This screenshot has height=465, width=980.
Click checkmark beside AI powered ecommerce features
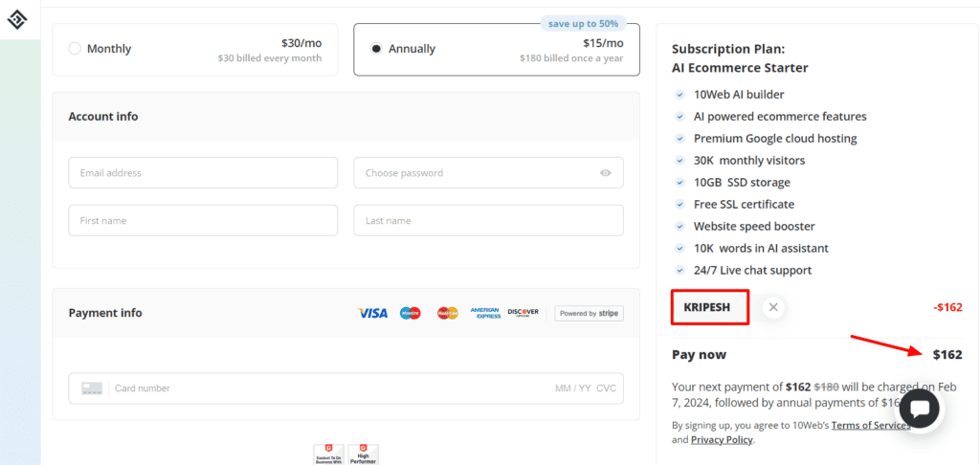click(680, 117)
